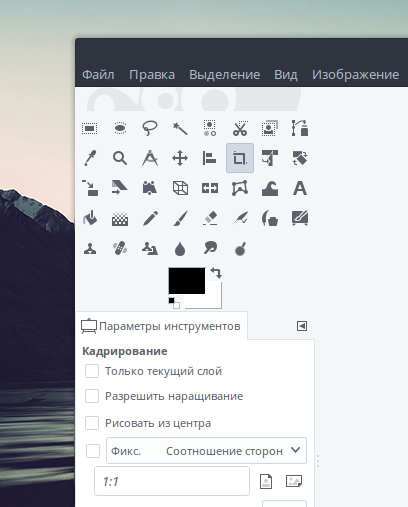Activate the Foreground Select tool
Viewport: 408px width, 507px height.
click(x=270, y=128)
